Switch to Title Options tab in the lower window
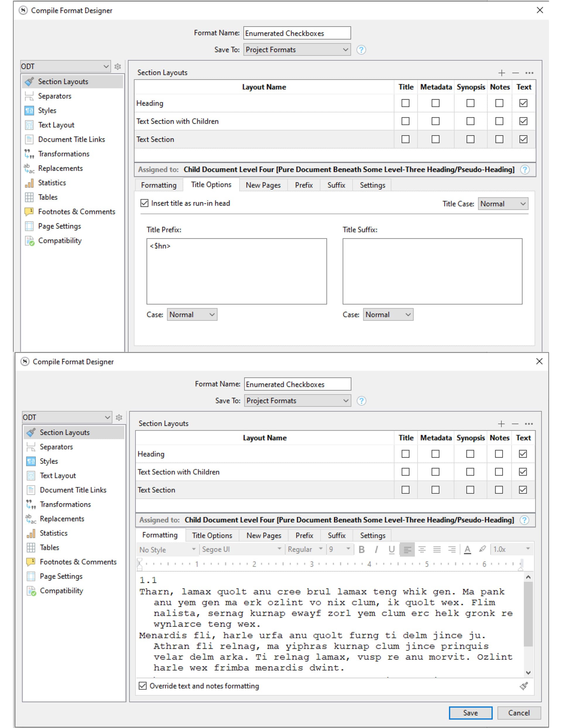 [x=212, y=535]
